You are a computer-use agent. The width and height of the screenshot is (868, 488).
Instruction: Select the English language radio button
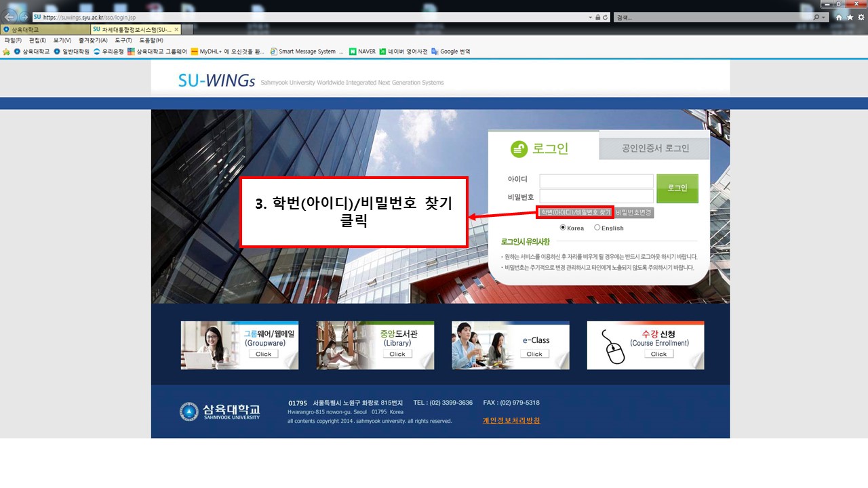pos(597,228)
